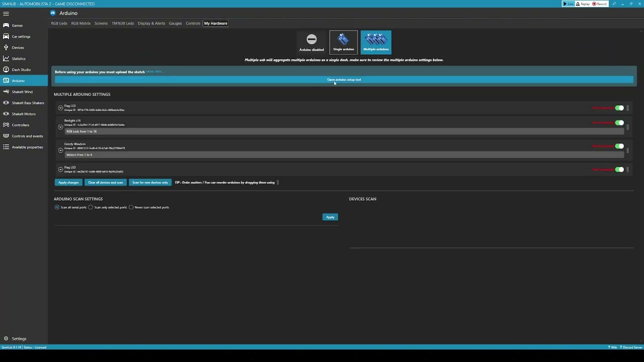Select the My Hardware tab
The width and height of the screenshot is (644, 362).
[216, 23]
